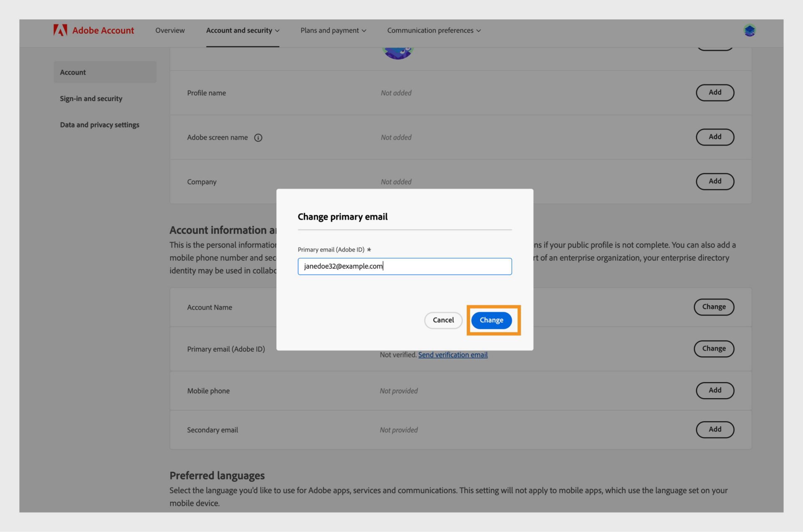Image resolution: width=803 pixels, height=532 pixels.
Task: Click the Change button in dialog
Action: pos(491,320)
